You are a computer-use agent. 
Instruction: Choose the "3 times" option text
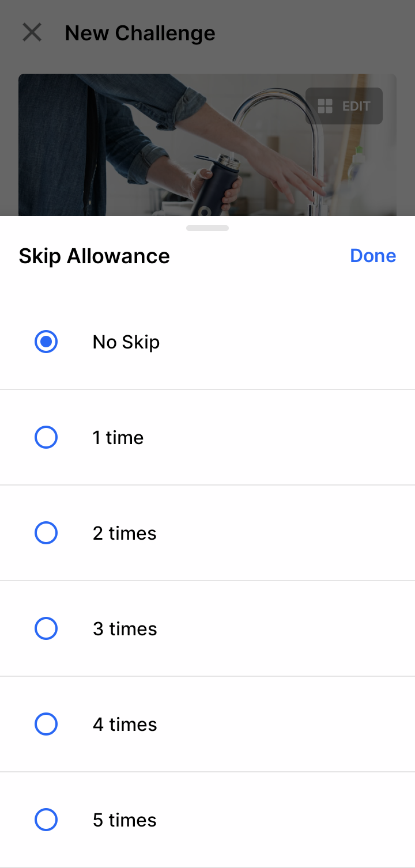(x=124, y=629)
